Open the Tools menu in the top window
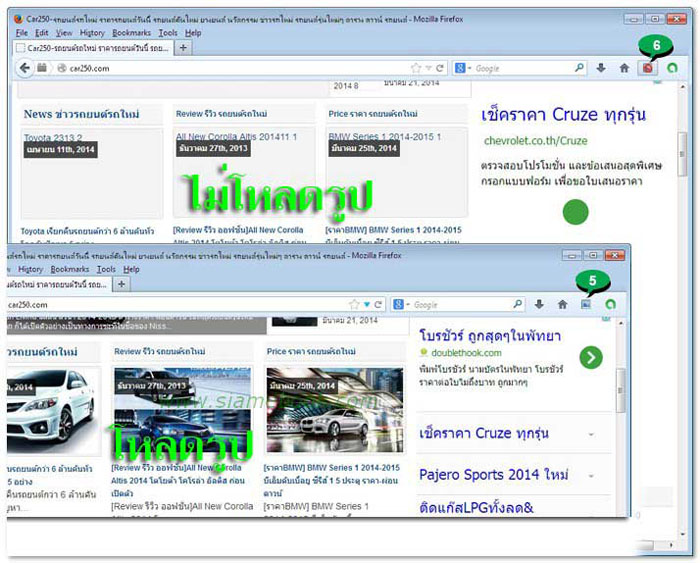 click(x=168, y=33)
